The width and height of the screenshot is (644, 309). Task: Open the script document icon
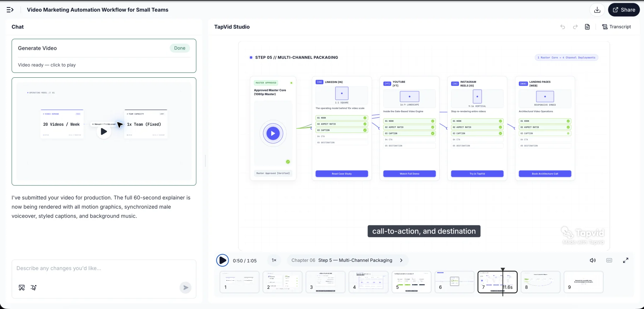(x=587, y=27)
